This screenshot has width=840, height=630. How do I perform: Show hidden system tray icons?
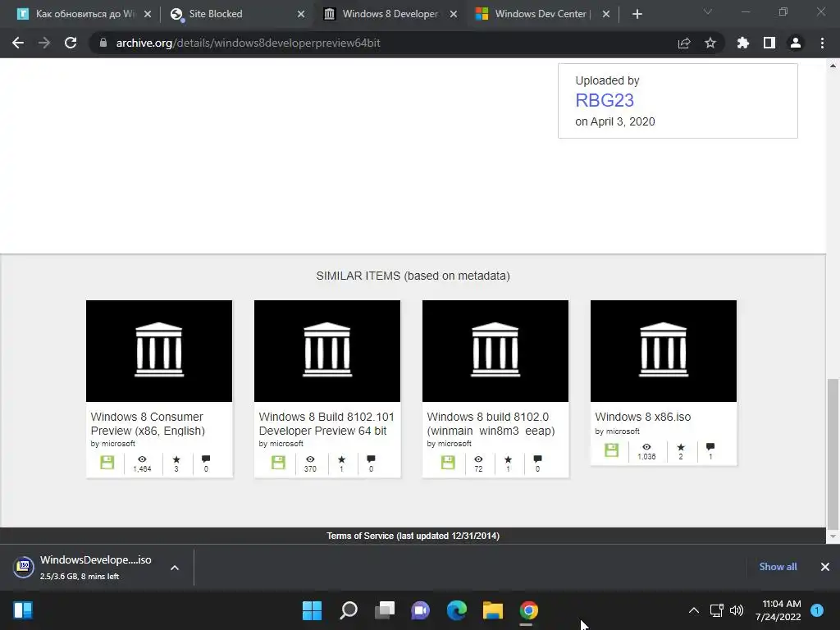pos(694,610)
